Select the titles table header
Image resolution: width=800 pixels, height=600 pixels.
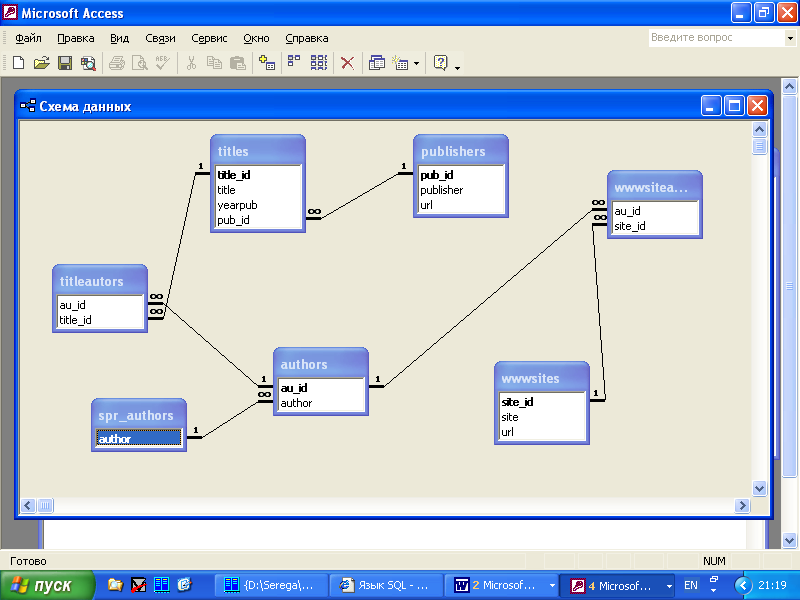(258, 151)
